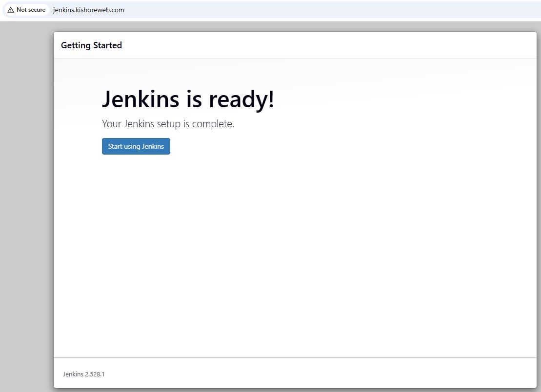The width and height of the screenshot is (541, 392).
Task: Select the jenkins.kishoreweb.com URL text
Action: tap(88, 10)
